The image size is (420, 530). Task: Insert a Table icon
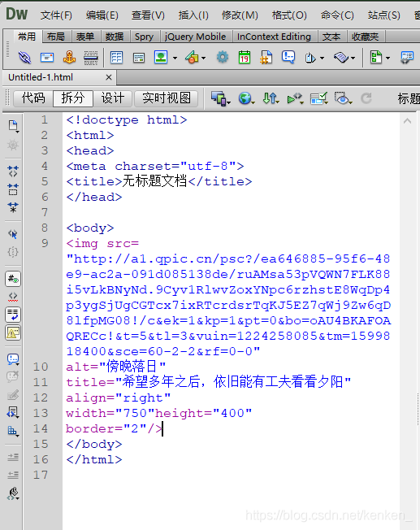116,58
